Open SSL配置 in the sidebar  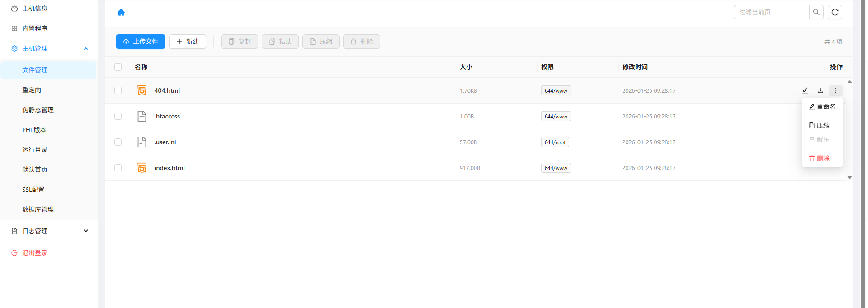[33, 190]
